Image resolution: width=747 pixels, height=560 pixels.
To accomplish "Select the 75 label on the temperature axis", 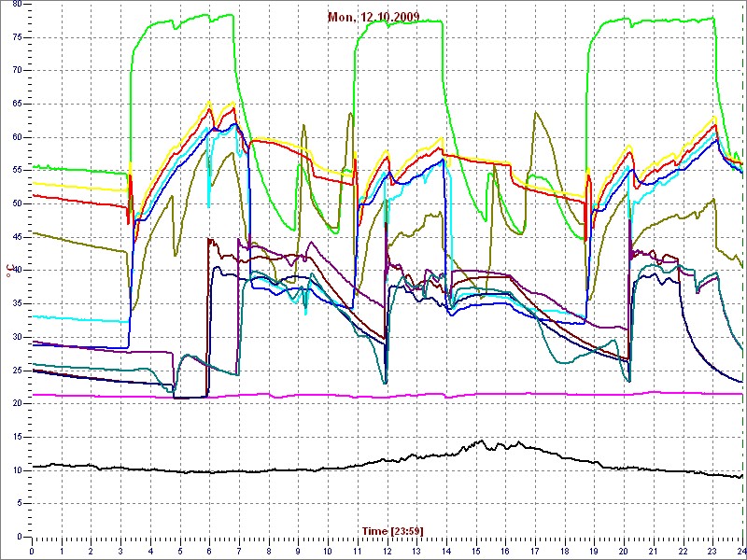I will coord(17,37).
